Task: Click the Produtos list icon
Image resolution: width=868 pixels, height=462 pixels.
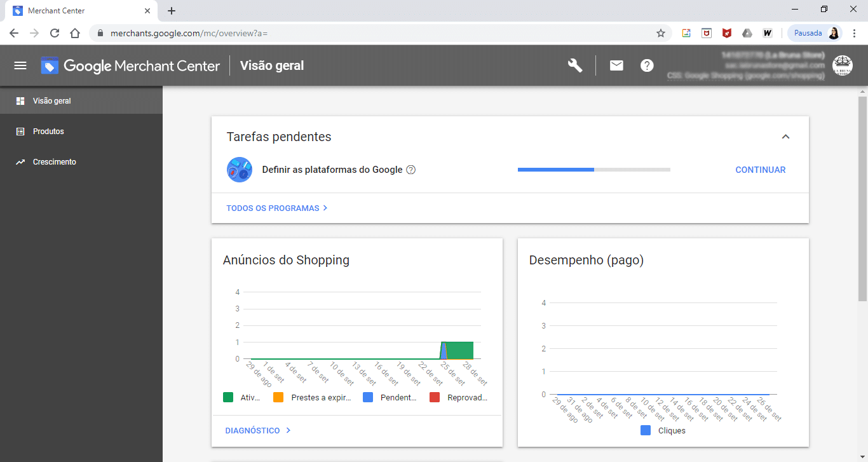Action: (20, 132)
